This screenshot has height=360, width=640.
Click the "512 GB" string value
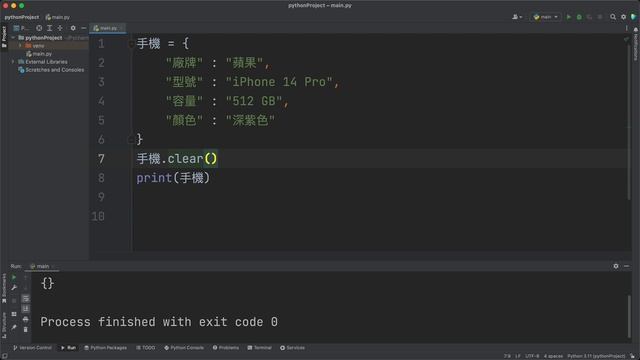[x=254, y=101]
